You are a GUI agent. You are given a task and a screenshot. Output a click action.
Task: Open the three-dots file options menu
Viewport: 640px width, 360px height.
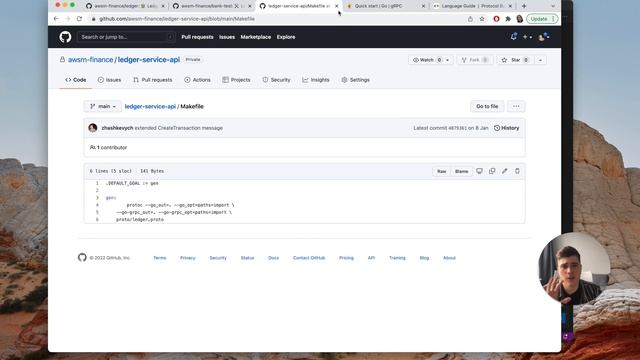point(516,107)
